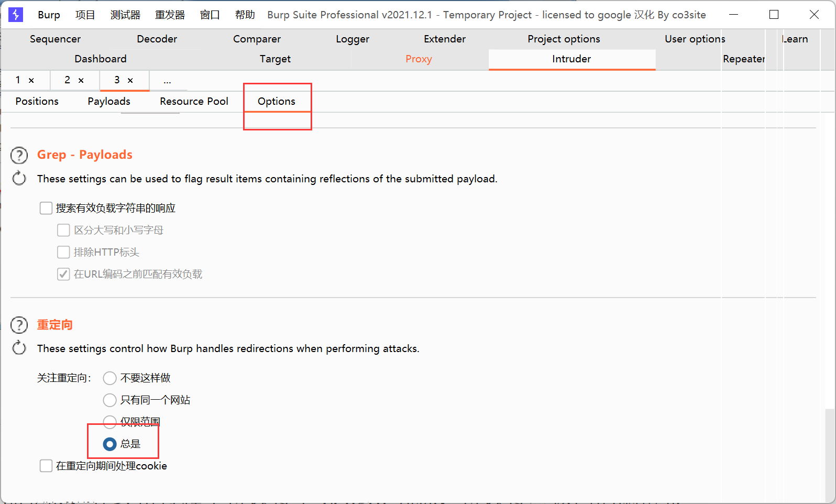Select Intruder attack tab 2
Viewport: 836px width, 504px height.
pos(67,80)
